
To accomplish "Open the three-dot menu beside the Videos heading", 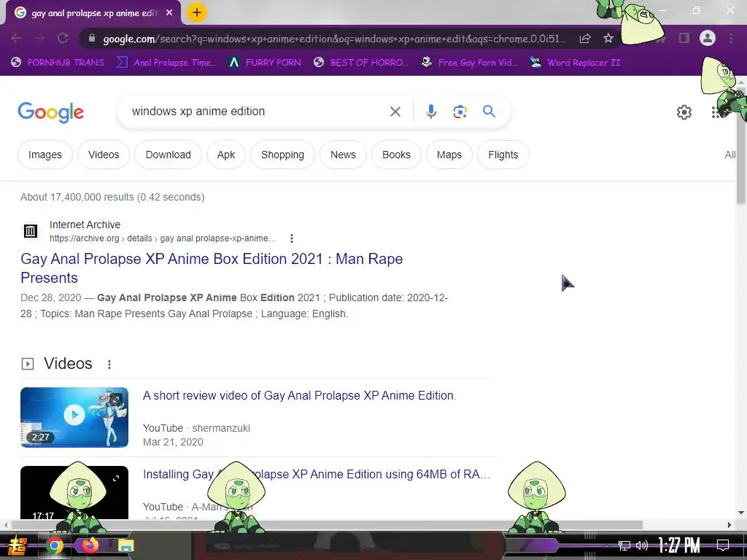I will 109,365.
